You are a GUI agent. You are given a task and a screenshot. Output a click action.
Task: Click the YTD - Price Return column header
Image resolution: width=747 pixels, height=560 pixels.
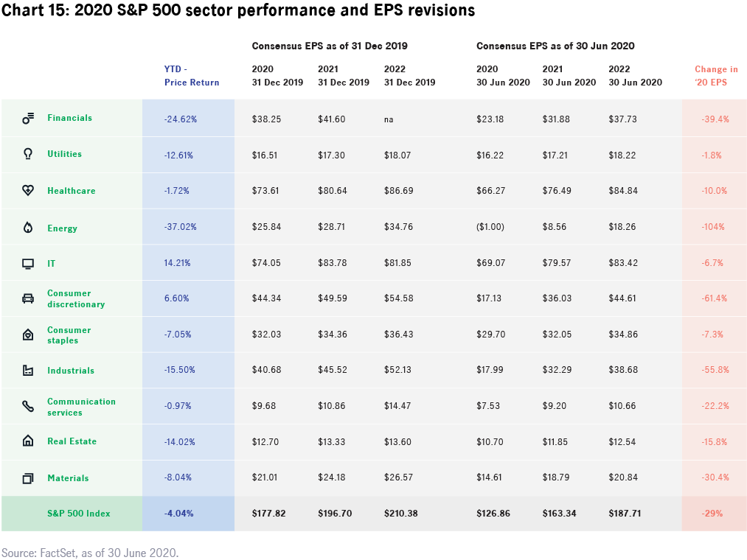(x=191, y=76)
